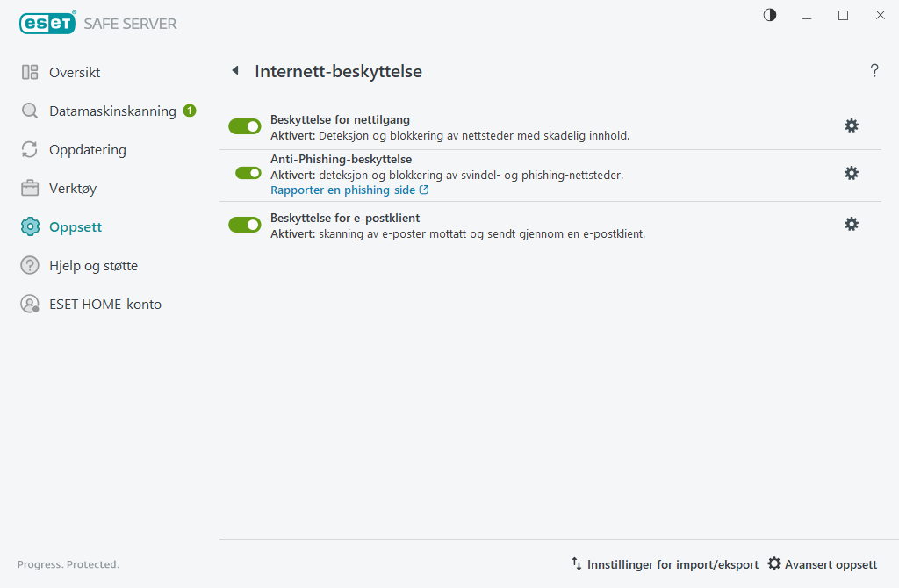The width and height of the screenshot is (899, 588).
Task: Select Oppdatering in the sidebar
Action: coord(89,149)
